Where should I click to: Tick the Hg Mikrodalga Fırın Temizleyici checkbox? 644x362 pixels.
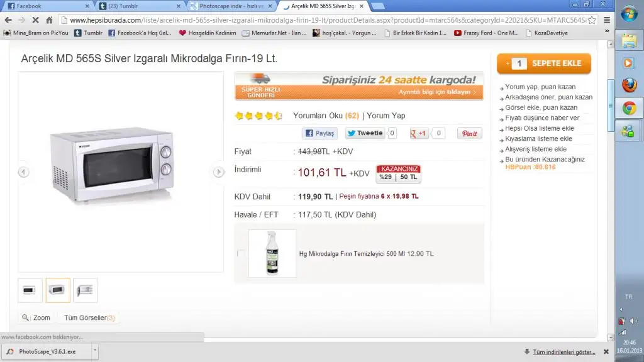241,254
